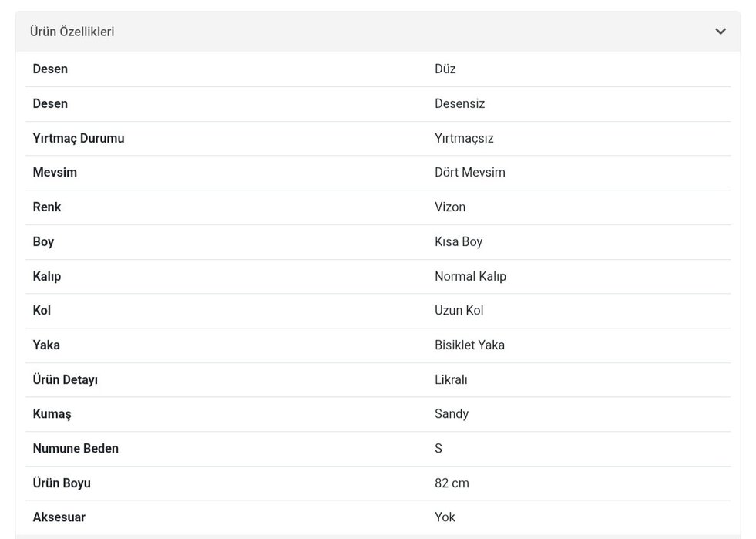Select the Likralı value
Image resolution: width=756 pixels, height=539 pixels.
click(x=451, y=379)
